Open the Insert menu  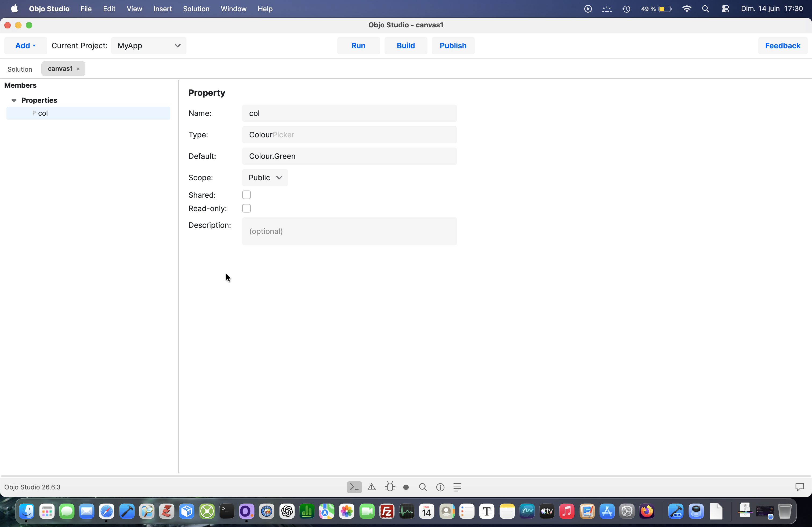click(162, 9)
